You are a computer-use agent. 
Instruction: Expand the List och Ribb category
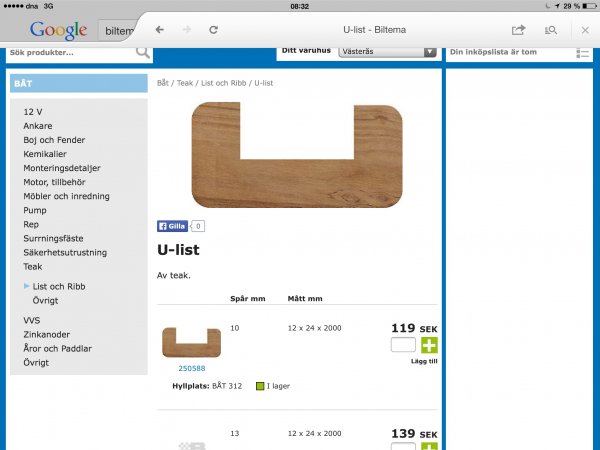(60, 286)
